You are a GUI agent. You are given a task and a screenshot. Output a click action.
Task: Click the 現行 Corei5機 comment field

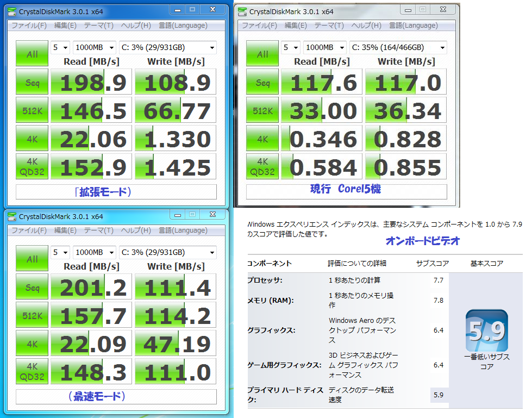346,192
